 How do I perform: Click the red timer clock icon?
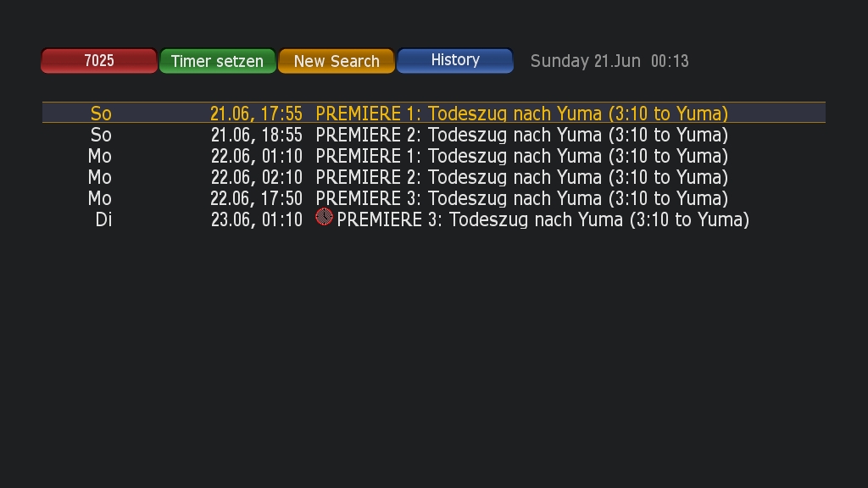324,217
